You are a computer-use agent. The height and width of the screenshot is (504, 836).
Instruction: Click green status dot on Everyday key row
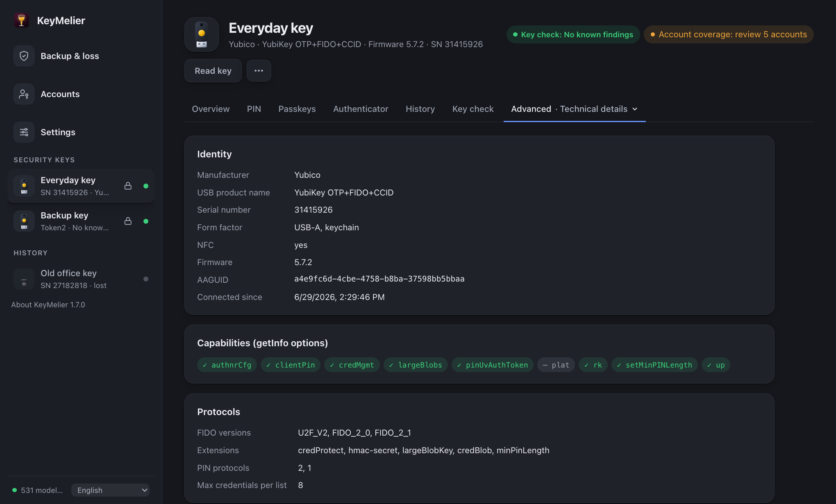pyautogui.click(x=146, y=186)
